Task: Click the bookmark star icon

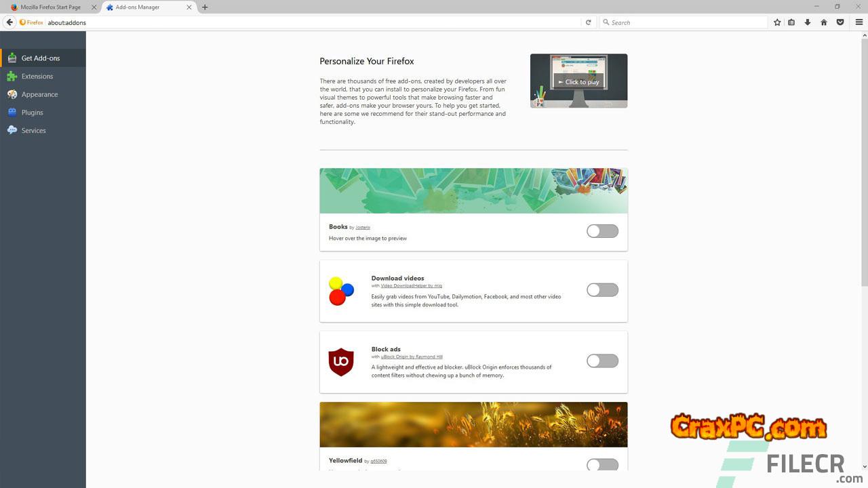Action: tap(777, 22)
